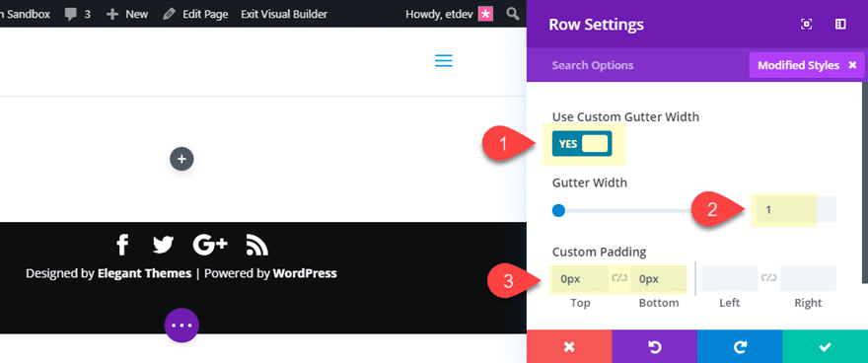
Task: Snap Row Settings modal to sidebar icon
Action: (x=840, y=25)
